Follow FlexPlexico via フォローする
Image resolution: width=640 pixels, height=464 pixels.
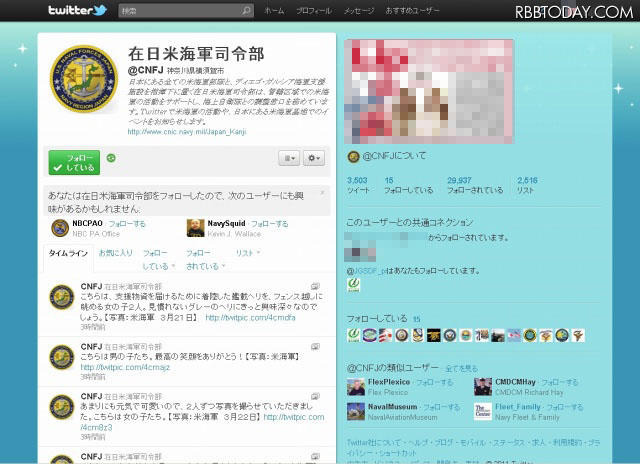tap(434, 382)
